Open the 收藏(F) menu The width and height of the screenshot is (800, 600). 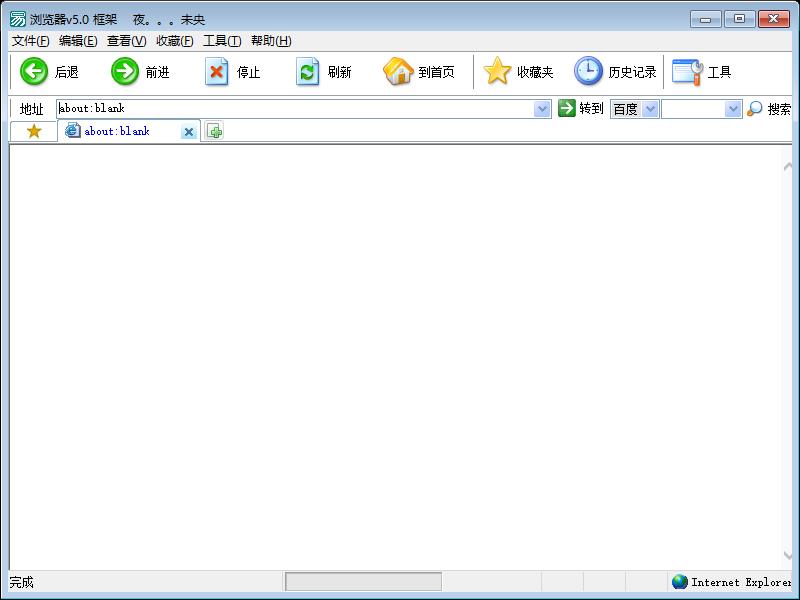(x=174, y=41)
